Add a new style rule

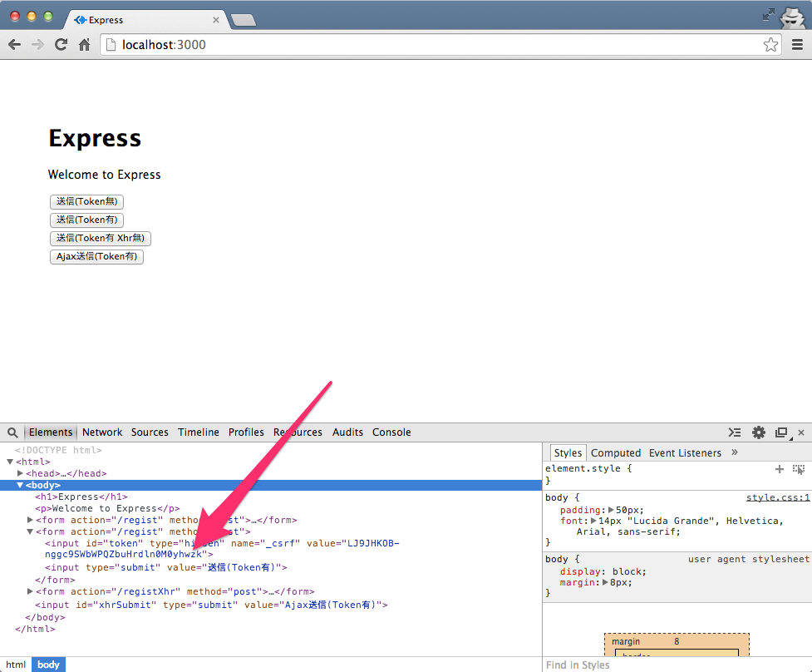pos(780,469)
